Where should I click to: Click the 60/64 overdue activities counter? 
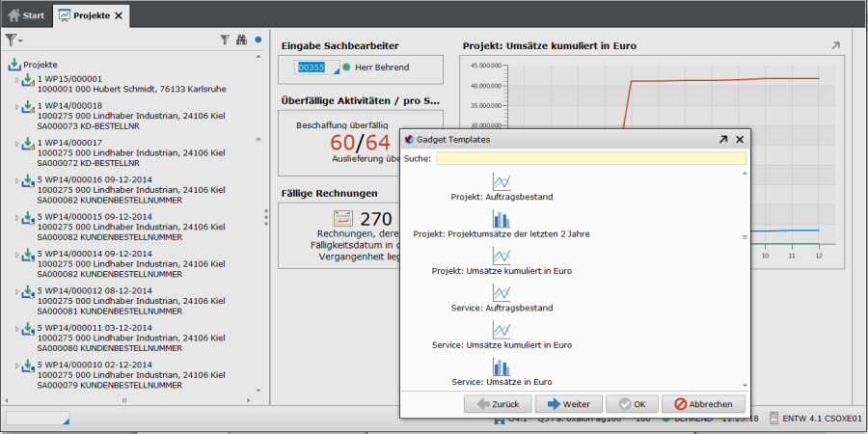361,143
